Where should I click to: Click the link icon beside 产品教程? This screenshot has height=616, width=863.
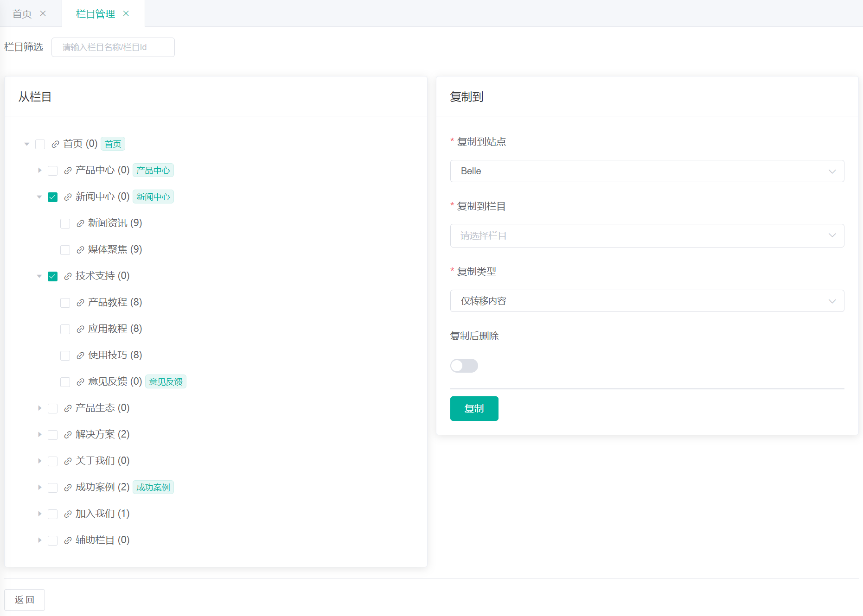click(80, 303)
